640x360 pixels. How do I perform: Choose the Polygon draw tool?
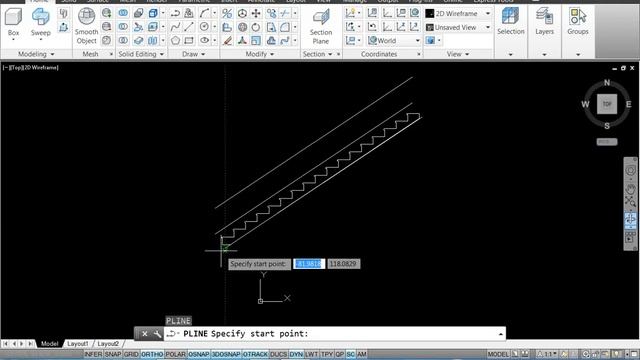click(176, 40)
